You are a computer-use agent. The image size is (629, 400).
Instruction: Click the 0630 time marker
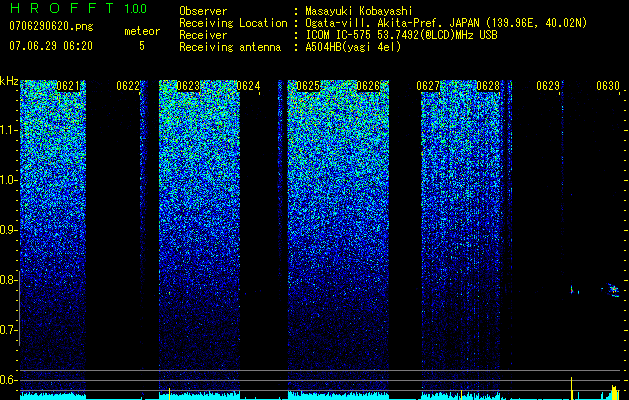pyautogui.click(x=608, y=86)
